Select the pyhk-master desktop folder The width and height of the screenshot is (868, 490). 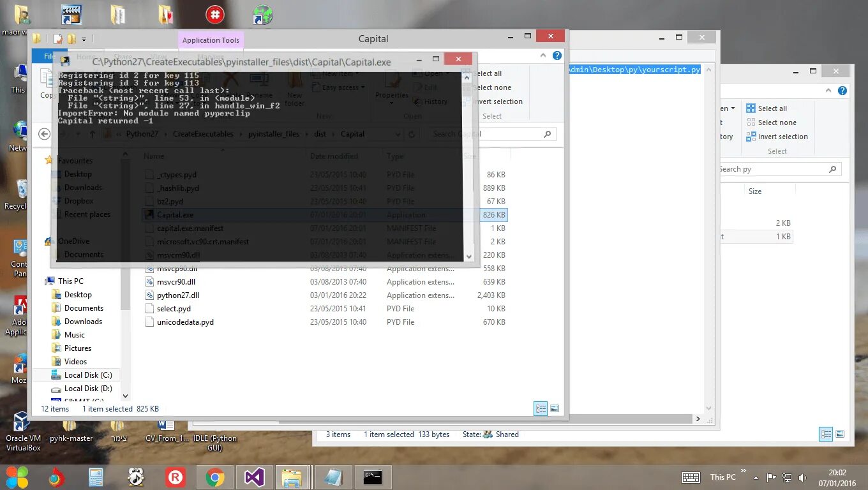(x=71, y=432)
